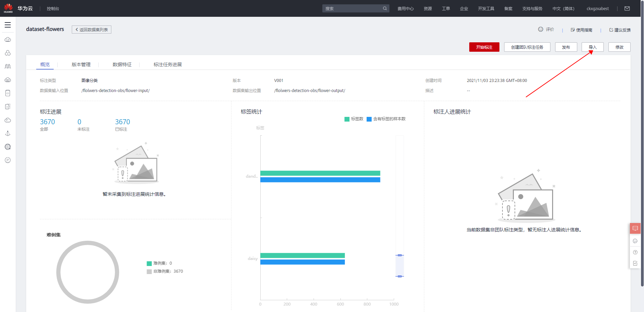Switch to the 标注任务进展 tab

168,64
